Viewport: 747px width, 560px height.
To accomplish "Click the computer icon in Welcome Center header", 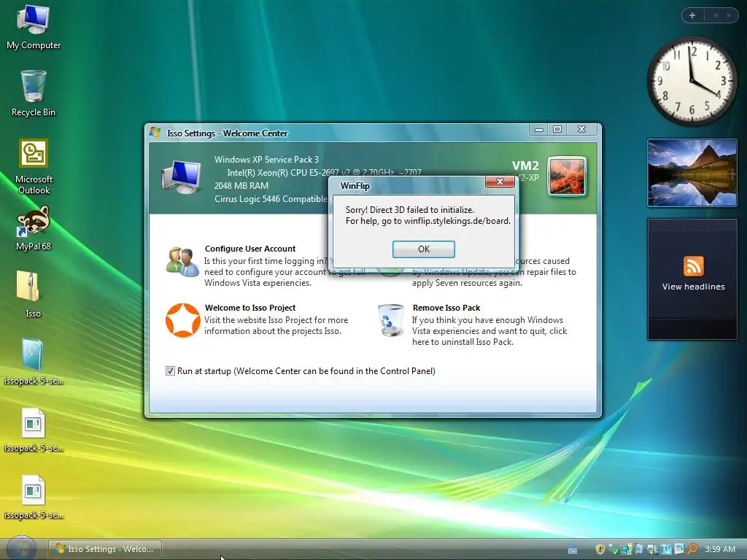I will point(182,176).
